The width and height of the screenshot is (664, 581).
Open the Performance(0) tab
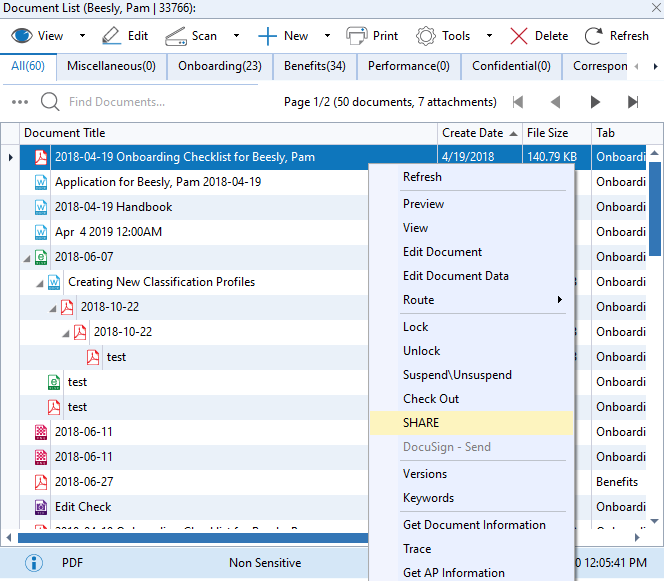tap(409, 66)
